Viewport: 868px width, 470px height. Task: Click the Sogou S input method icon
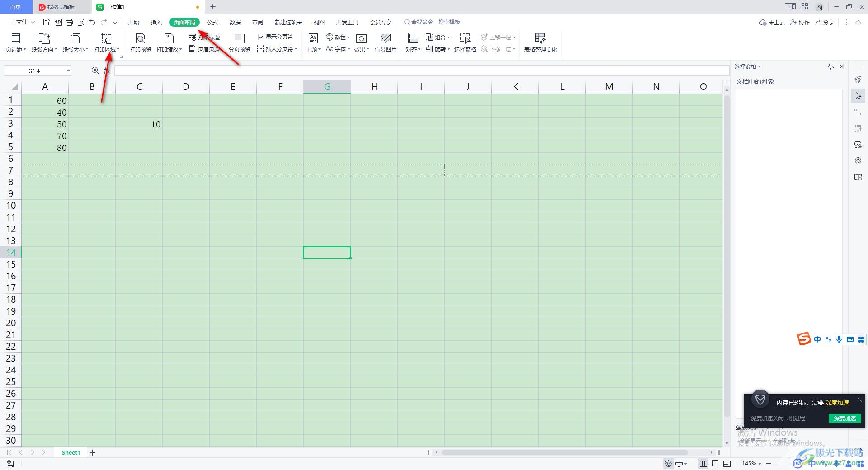pos(804,339)
